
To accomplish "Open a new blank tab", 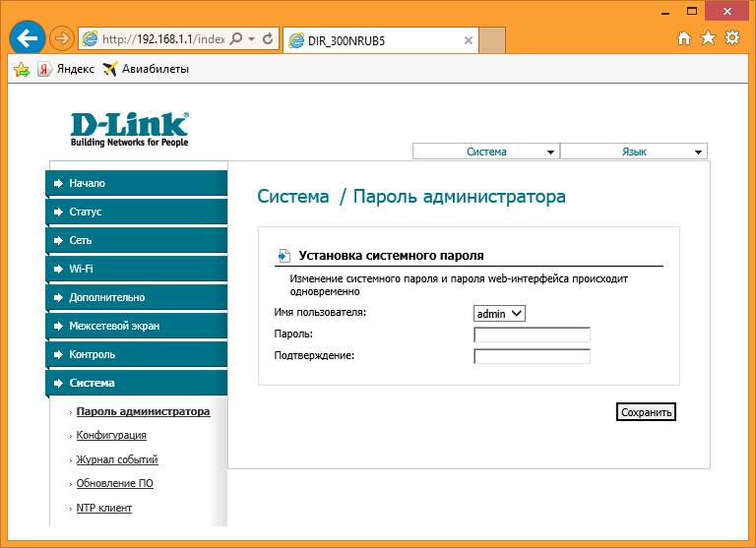I will (x=492, y=40).
